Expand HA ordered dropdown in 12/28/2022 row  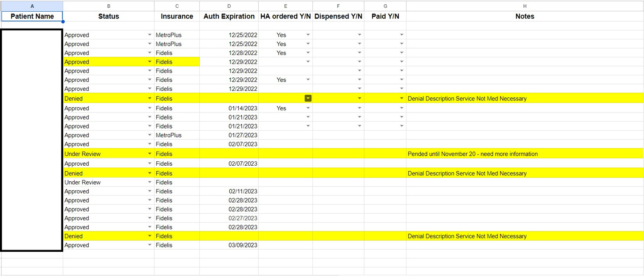(x=308, y=53)
